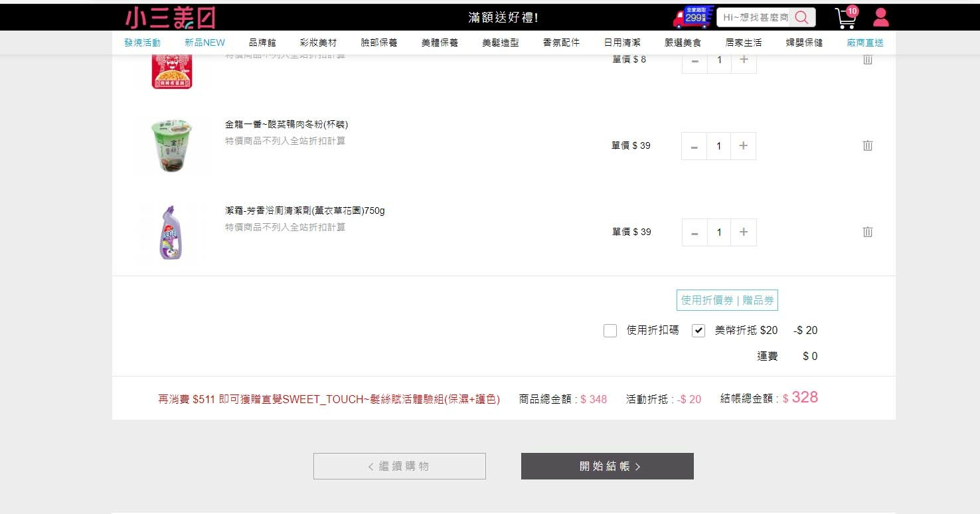Click 特價商品 note under 潔霜 清潔劑
The width and height of the screenshot is (980, 514).
click(x=286, y=227)
